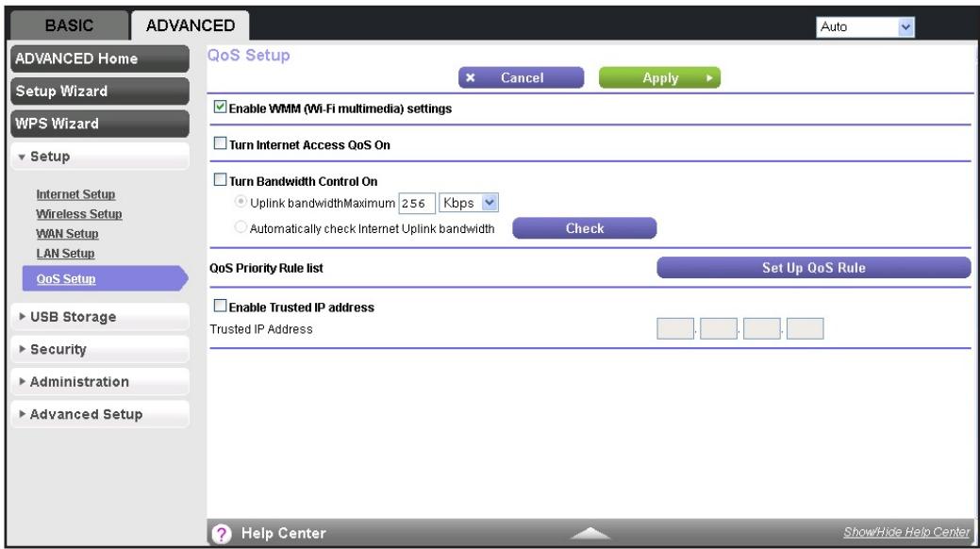
Task: Select Automatically check Internet Uplink bandwidth radio
Action: 241,227
